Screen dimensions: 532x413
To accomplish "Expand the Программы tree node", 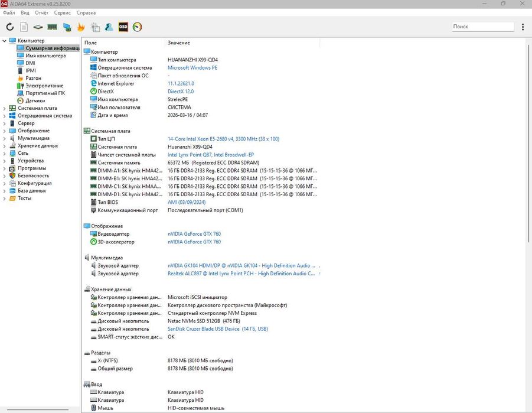I will click(x=4, y=168).
